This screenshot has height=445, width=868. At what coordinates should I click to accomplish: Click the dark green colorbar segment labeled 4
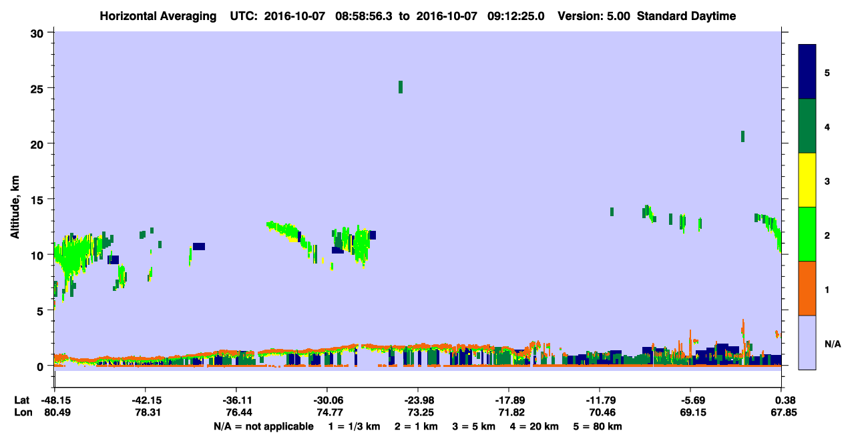pos(807,126)
